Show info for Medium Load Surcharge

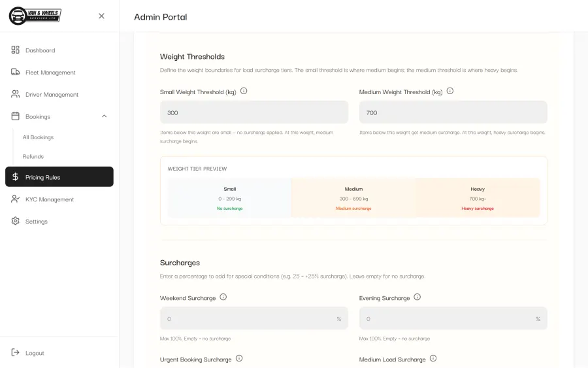click(433, 358)
